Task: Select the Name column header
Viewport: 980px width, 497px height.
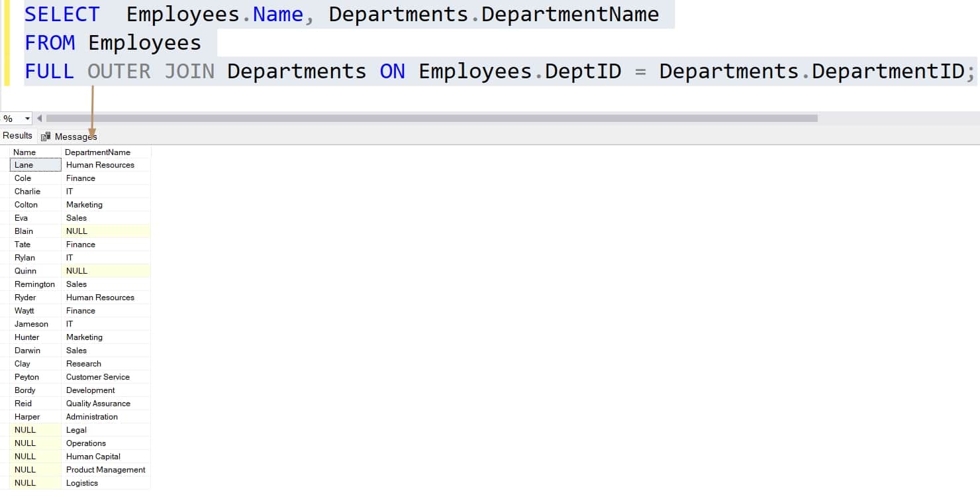Action: tap(25, 152)
